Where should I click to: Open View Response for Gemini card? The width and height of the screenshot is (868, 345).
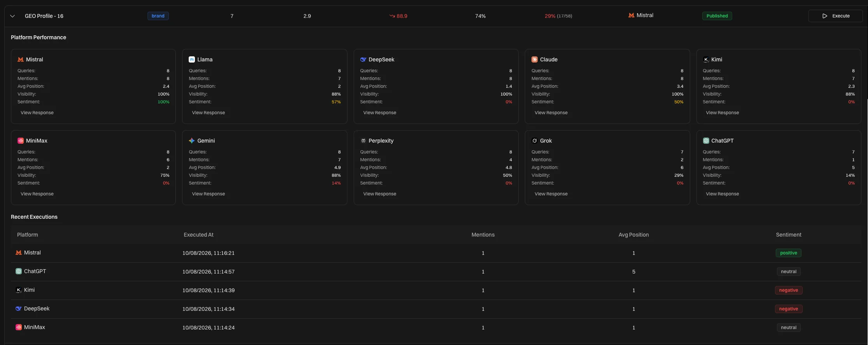point(209,194)
